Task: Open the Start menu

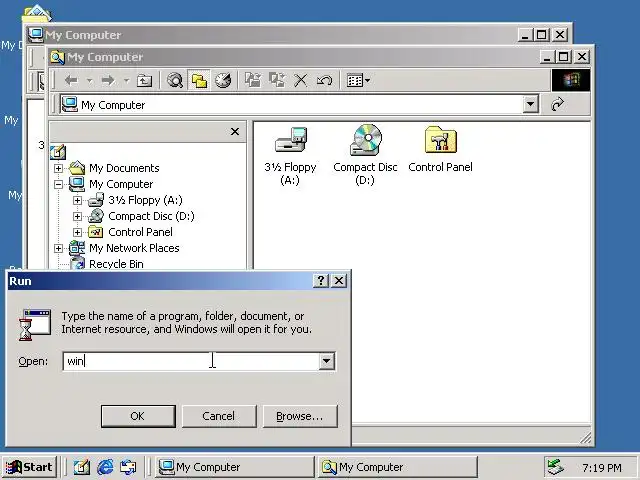Action: tap(29, 467)
